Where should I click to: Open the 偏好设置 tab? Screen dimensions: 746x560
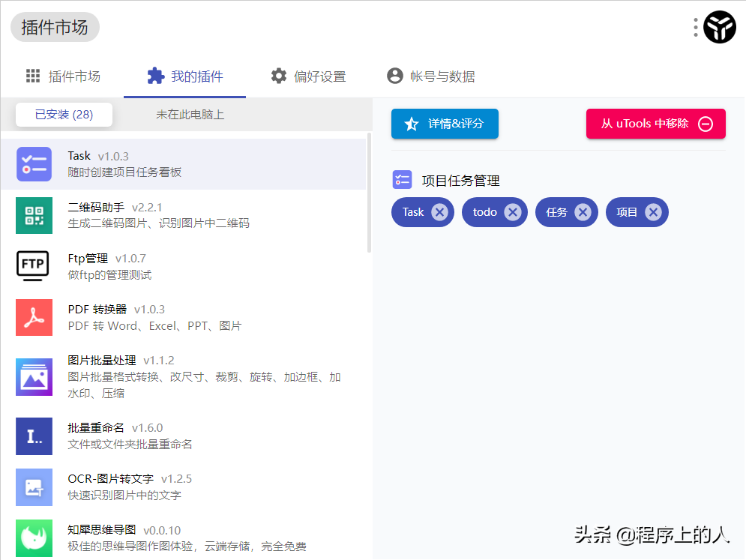[308, 76]
